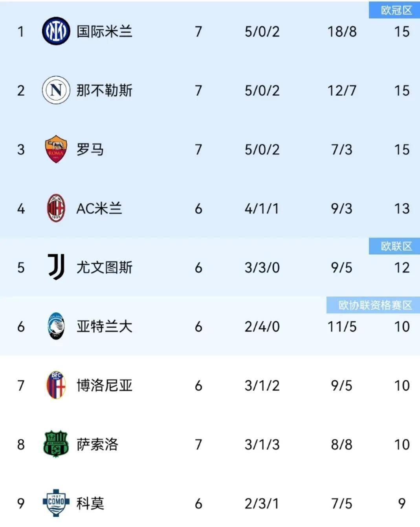Image resolution: width=420 pixels, height=527 pixels.
Task: Tap AC Milan's 4/1/1 record
Action: [262, 208]
